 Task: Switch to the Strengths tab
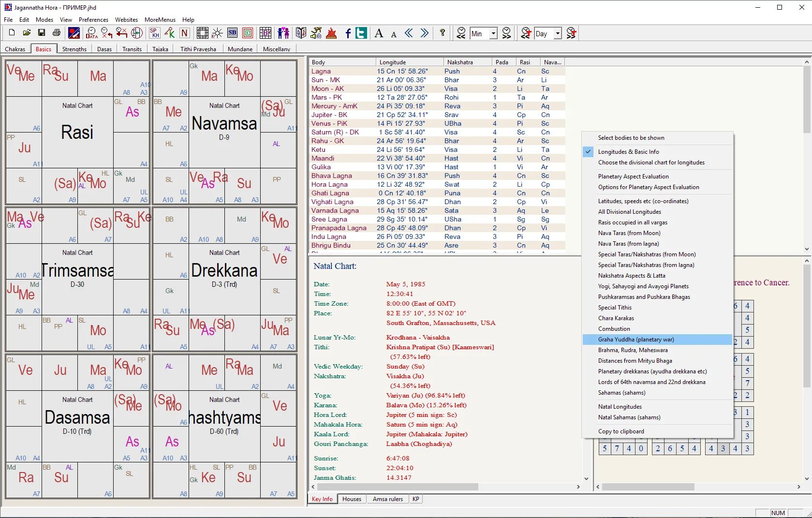[74, 49]
